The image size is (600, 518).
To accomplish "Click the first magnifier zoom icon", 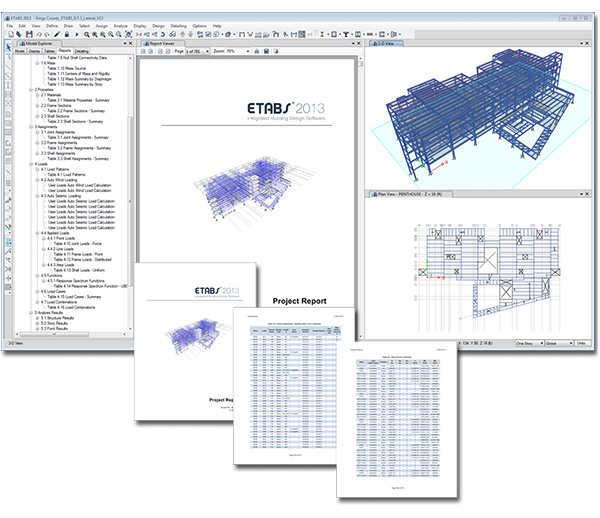I will pos(87,34).
